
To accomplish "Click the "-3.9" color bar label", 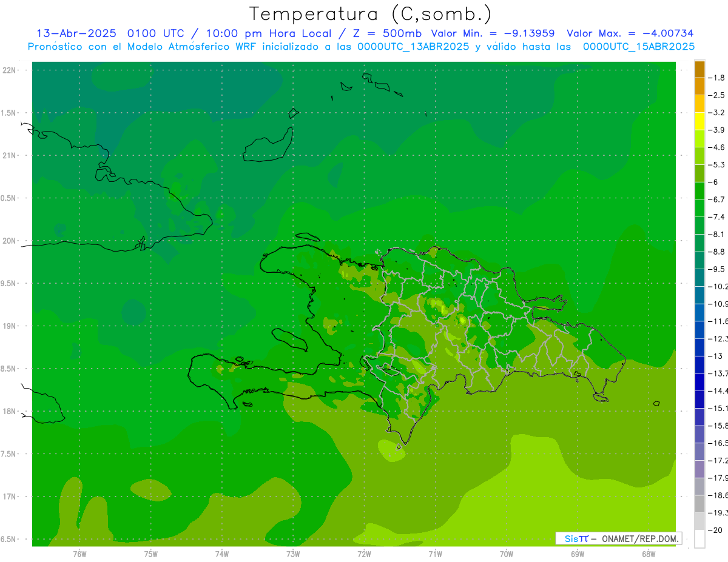I will (x=716, y=130).
